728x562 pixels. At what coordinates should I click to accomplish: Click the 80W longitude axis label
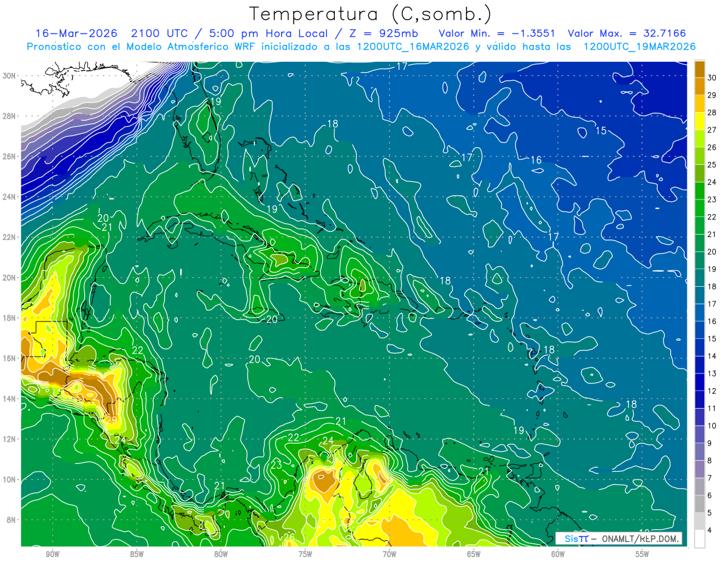pos(221,554)
